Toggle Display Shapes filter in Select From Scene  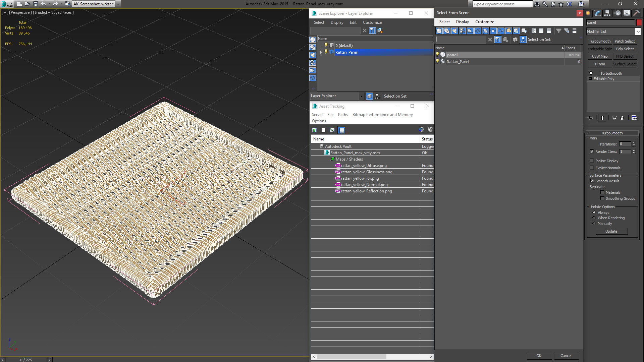tap(447, 31)
